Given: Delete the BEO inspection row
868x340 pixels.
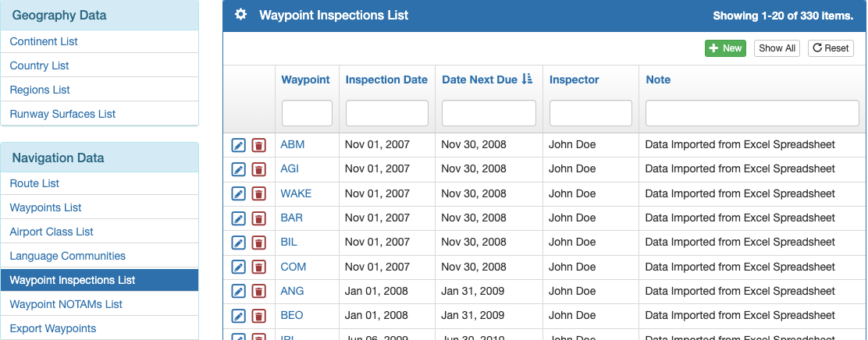Looking at the screenshot, I should [258, 316].
